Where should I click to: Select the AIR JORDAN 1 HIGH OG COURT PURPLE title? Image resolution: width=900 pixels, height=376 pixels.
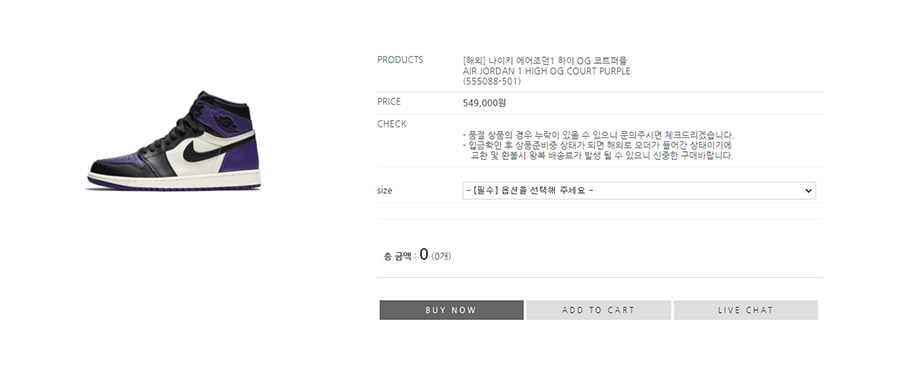546,71
